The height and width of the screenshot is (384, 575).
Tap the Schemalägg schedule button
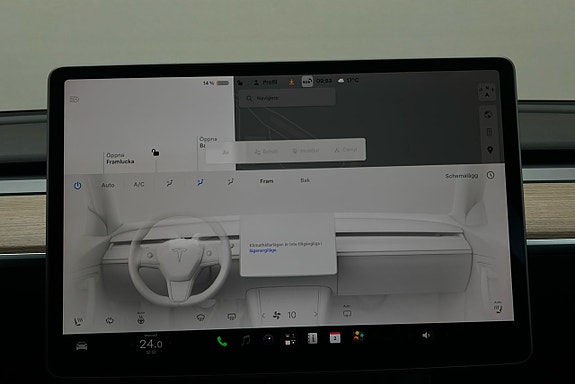461,176
